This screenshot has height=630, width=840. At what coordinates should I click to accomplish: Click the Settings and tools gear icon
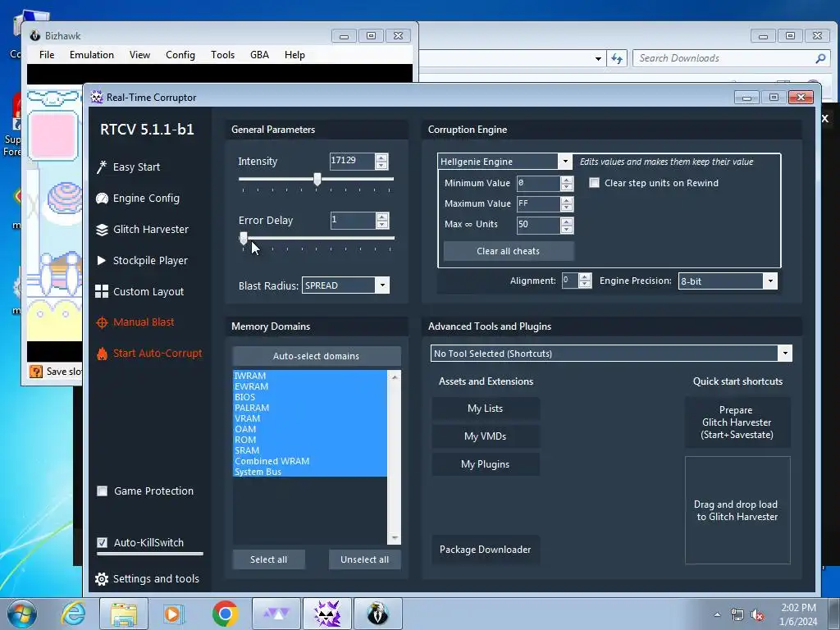click(101, 578)
